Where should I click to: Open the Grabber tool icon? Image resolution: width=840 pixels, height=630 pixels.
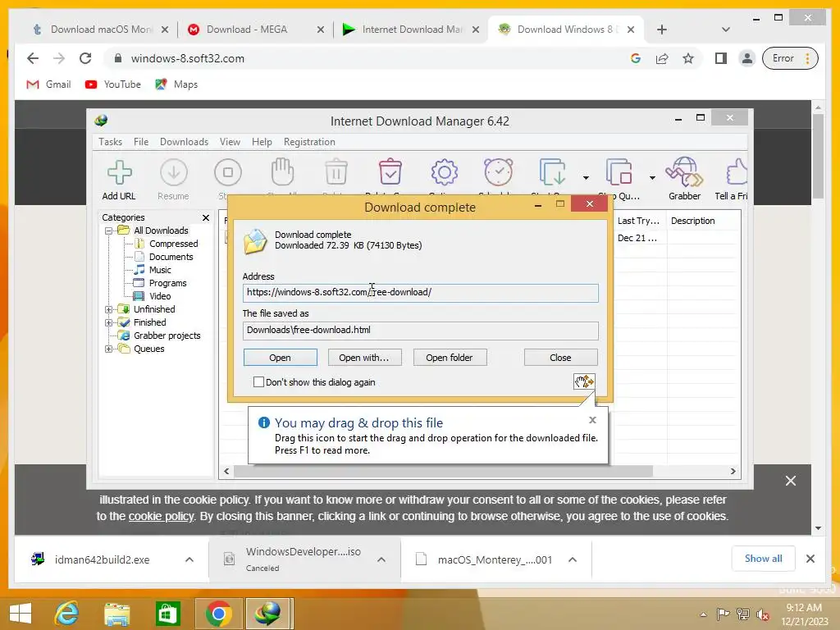[x=684, y=172]
